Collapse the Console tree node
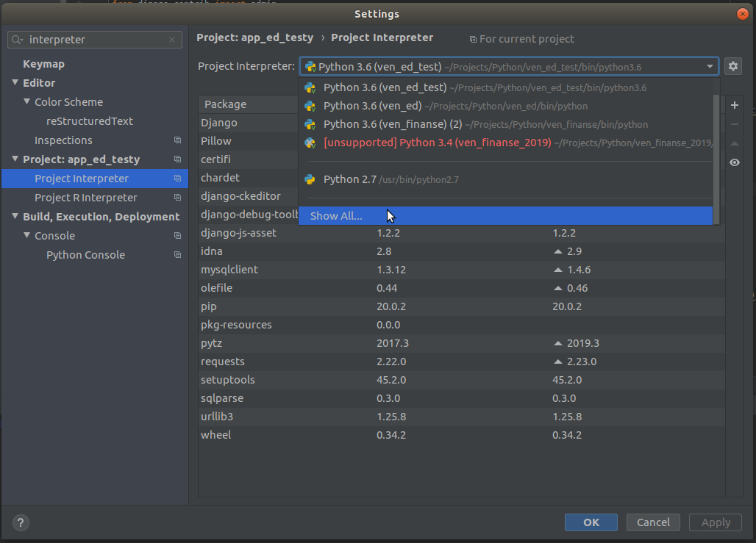Viewport: 756px width, 543px height. (x=26, y=235)
